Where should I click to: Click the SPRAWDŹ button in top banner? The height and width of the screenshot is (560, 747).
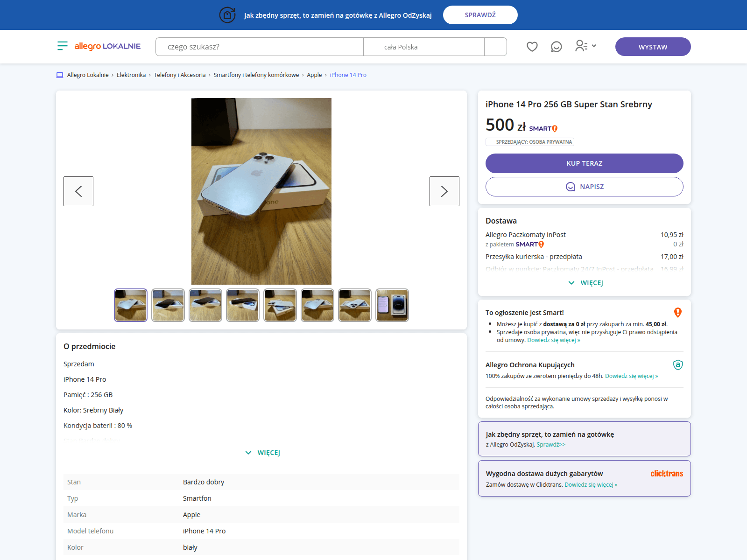480,15
